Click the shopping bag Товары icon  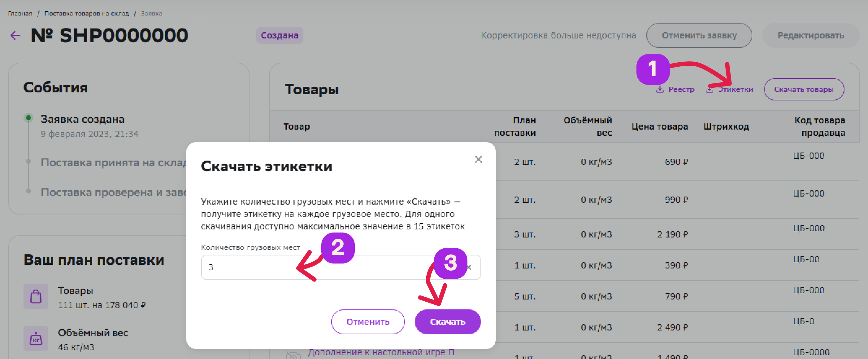[x=36, y=297]
